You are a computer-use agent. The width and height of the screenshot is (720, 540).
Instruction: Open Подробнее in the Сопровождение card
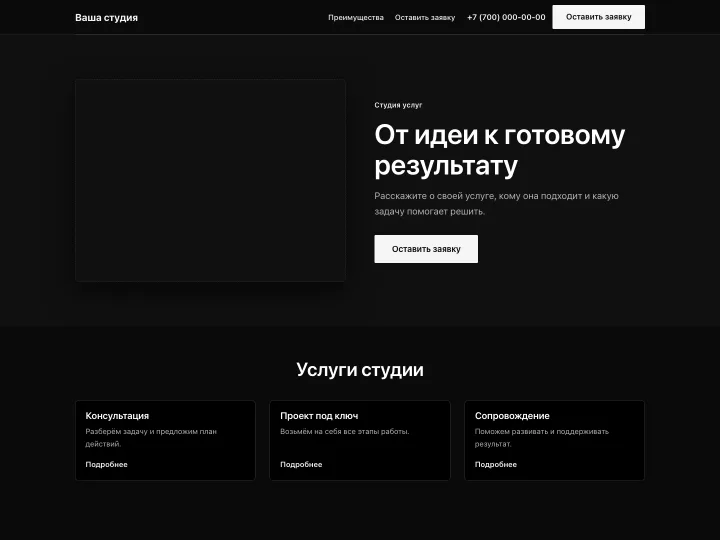coord(496,464)
